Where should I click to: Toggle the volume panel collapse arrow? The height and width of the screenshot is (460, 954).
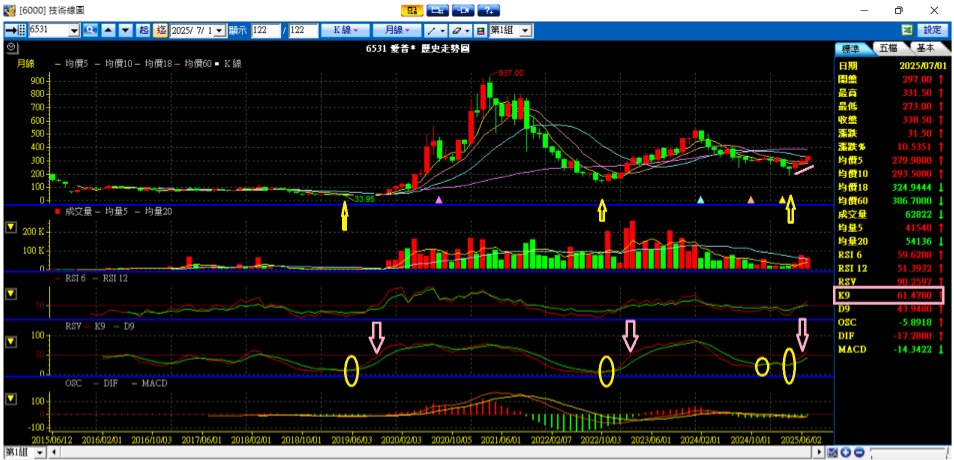click(11, 227)
